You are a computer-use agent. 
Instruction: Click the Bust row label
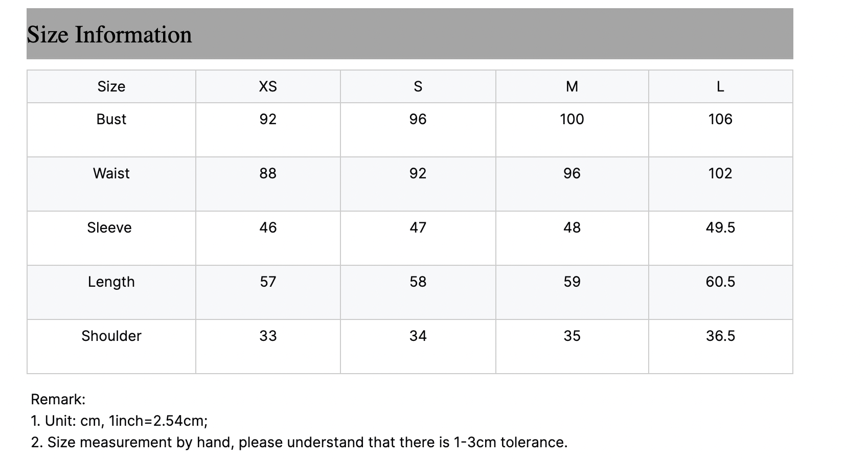tap(111, 119)
